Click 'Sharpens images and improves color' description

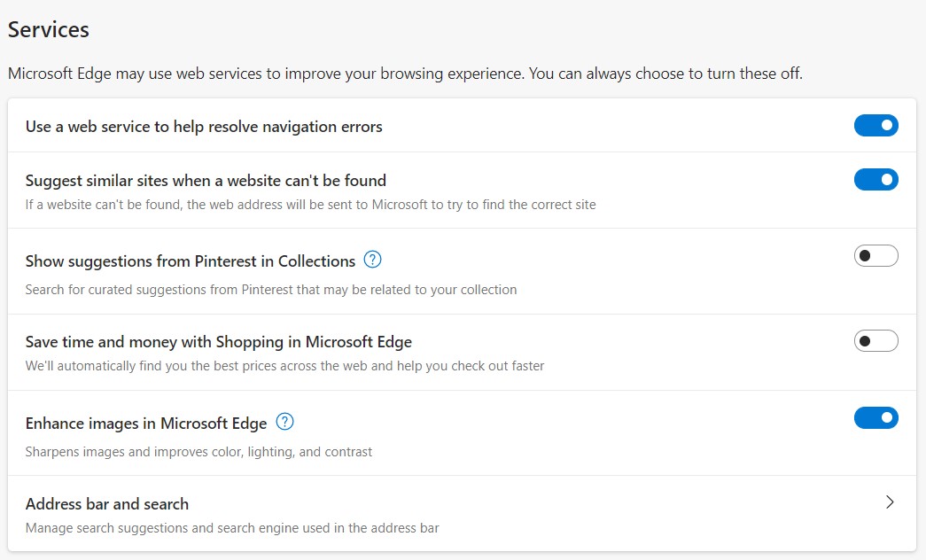pyautogui.click(x=198, y=452)
